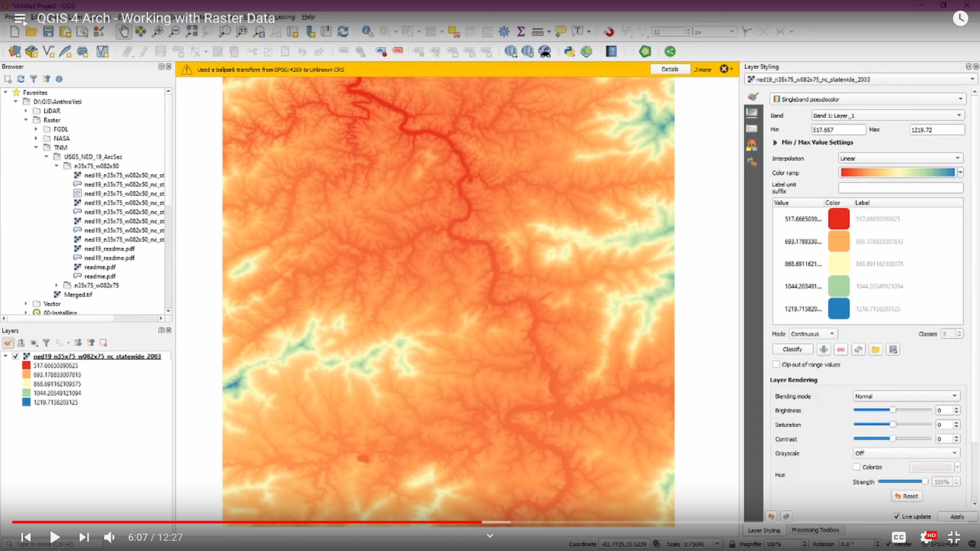980x551 pixels.
Task: Open the Processing Toolbox gear icon
Action: point(503,31)
